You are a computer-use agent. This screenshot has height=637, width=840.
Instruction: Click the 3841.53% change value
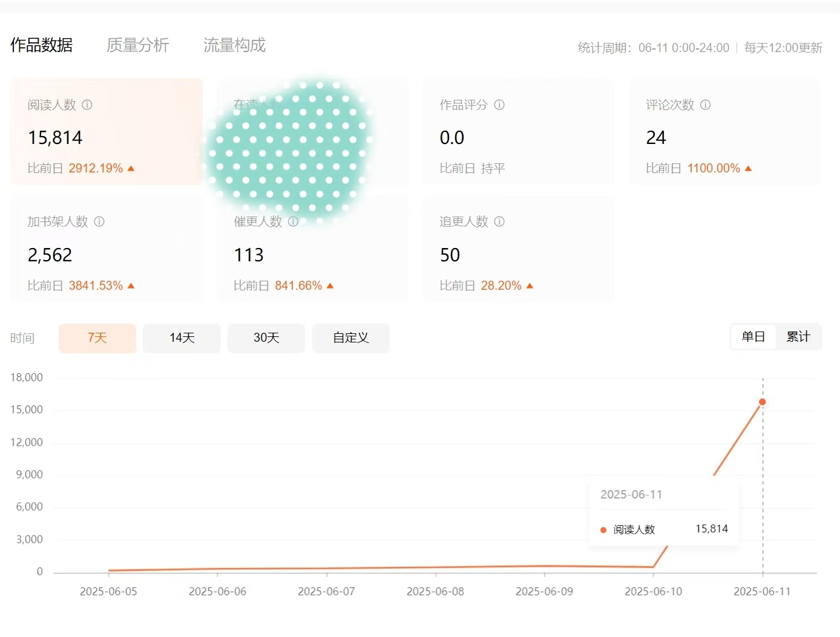click(96, 286)
